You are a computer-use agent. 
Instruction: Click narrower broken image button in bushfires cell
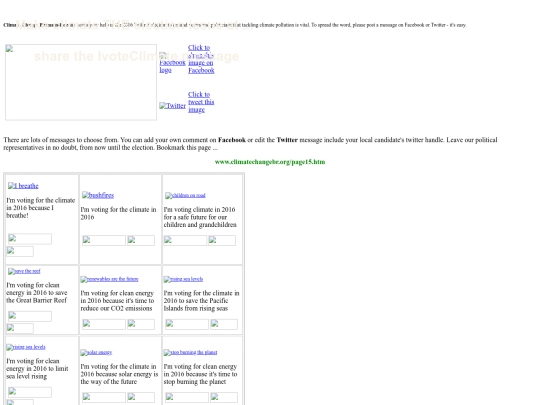click(x=141, y=240)
